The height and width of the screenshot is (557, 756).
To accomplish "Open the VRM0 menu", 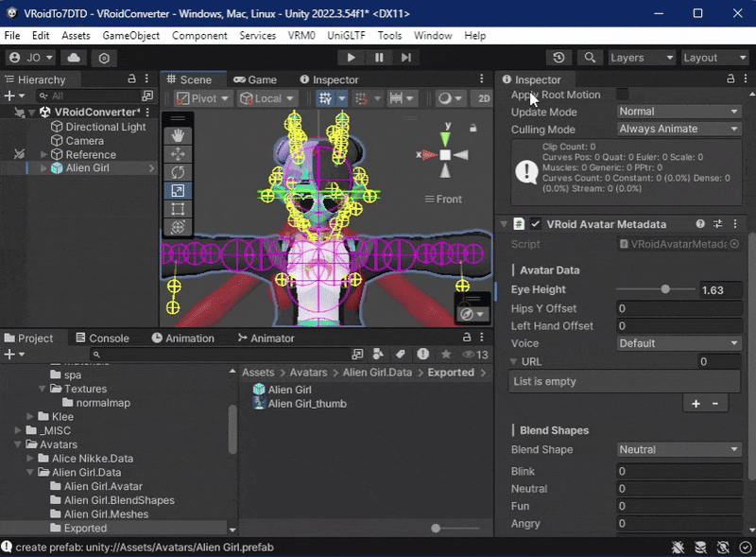I will [x=301, y=36].
